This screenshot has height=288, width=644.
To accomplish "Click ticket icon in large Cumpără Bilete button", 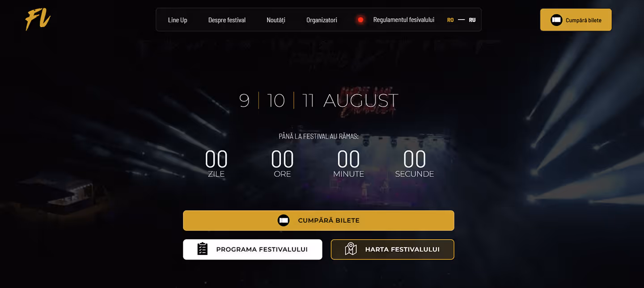I will 284,221.
